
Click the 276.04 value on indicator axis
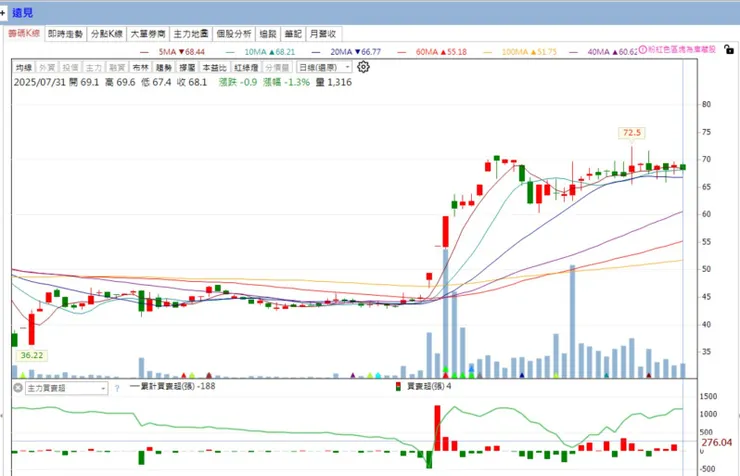point(716,443)
